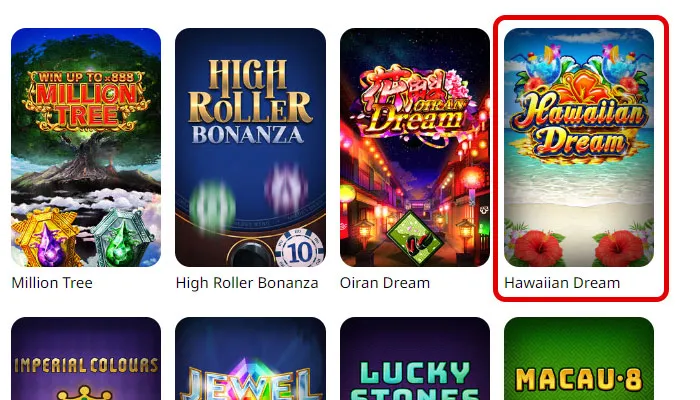
Task: Open the High Roller Bonanza game thumbnail
Action: click(x=250, y=147)
